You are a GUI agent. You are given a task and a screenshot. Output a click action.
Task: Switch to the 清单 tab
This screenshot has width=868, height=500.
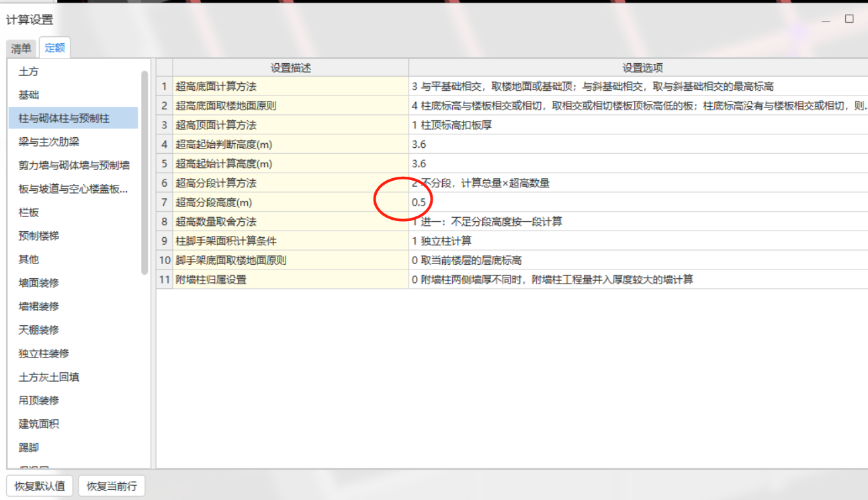(x=21, y=48)
